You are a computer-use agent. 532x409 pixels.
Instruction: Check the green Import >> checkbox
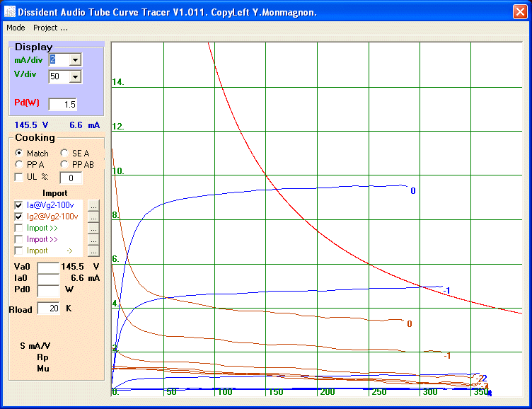pos(18,228)
